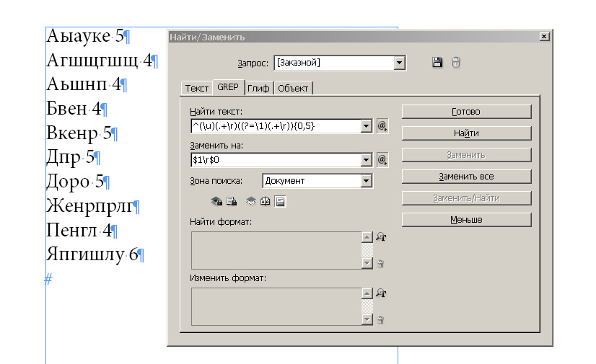Screen dimensions: 596x364
Task: Toggle the include footnotes search option
Action: pos(280,201)
